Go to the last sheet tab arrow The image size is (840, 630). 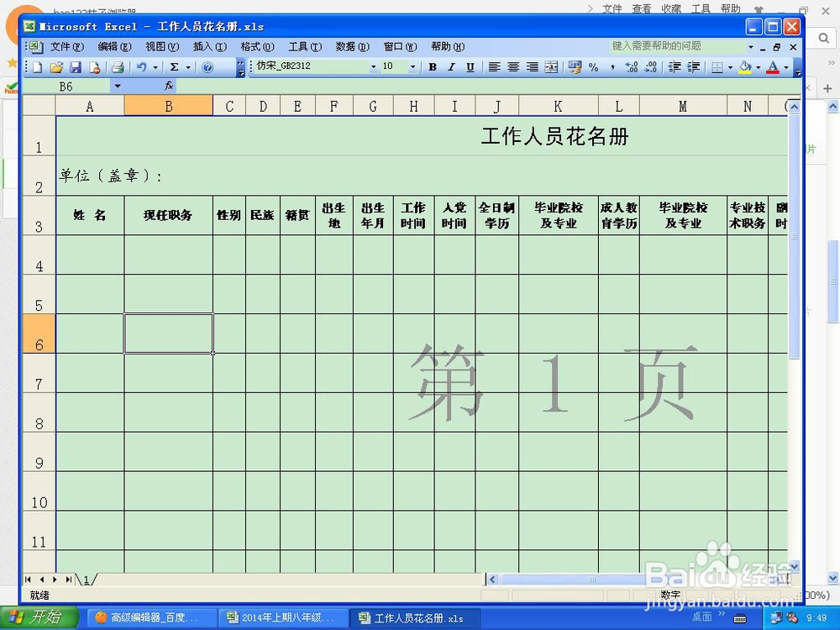(69, 579)
